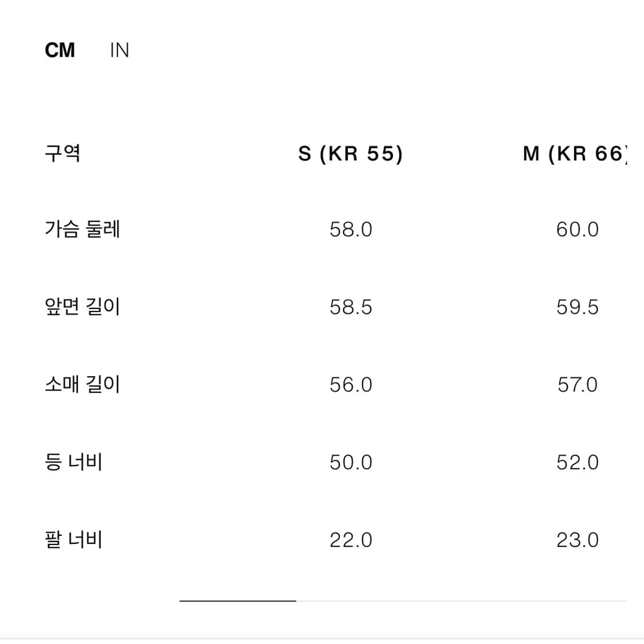Screen dimensions: 644x644
Task: Click the M (KR 66) column header
Action: [x=574, y=153]
